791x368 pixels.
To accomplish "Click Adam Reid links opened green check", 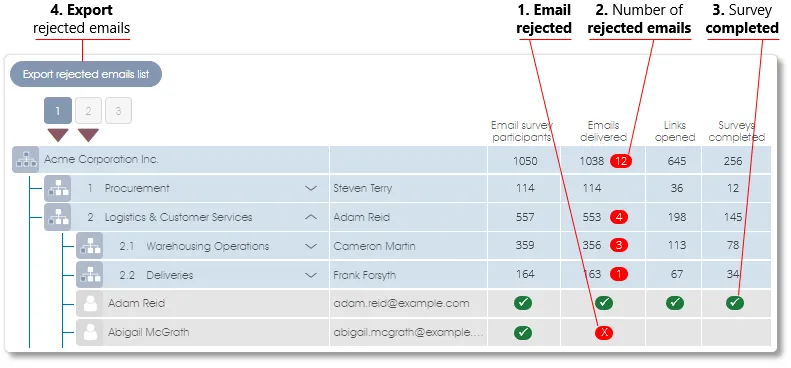I will [x=675, y=303].
